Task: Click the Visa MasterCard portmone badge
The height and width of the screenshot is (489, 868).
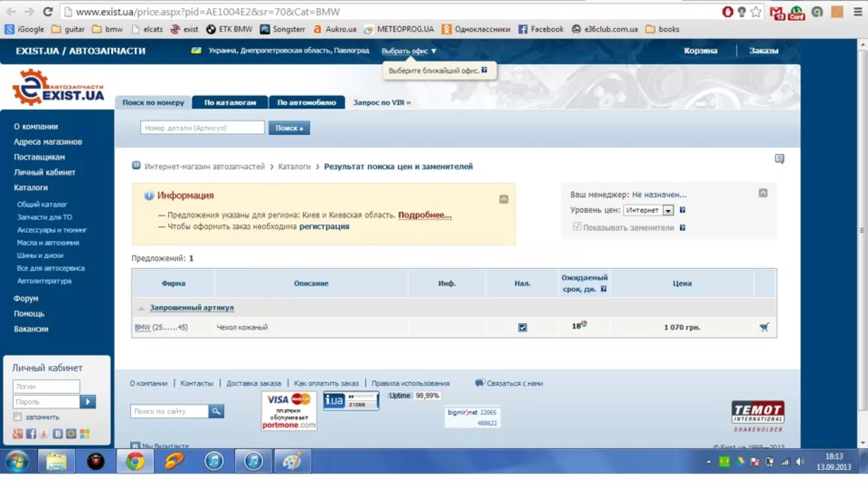Action: tap(289, 411)
